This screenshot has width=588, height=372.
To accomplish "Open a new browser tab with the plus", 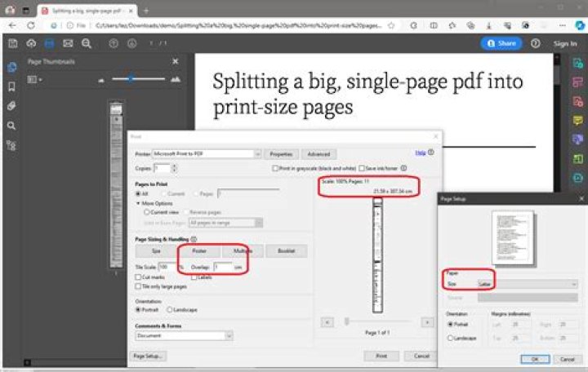I will click(x=146, y=11).
